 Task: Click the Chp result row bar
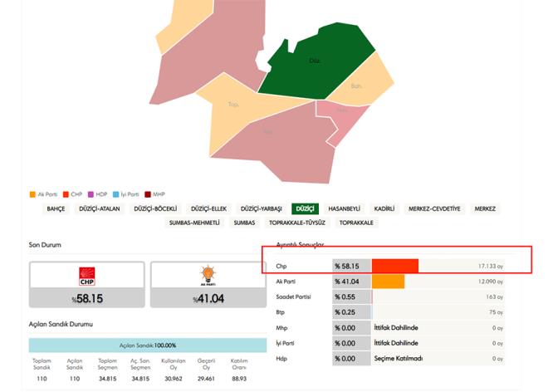coord(394,266)
